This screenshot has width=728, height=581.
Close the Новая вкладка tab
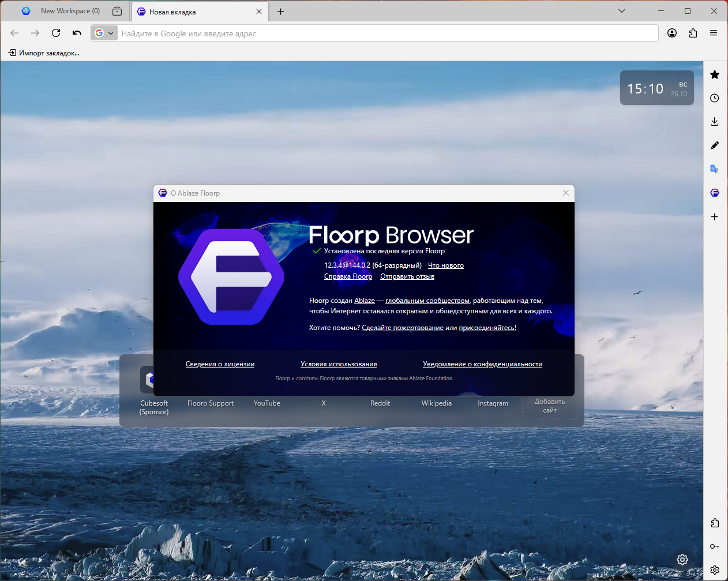pyautogui.click(x=259, y=12)
